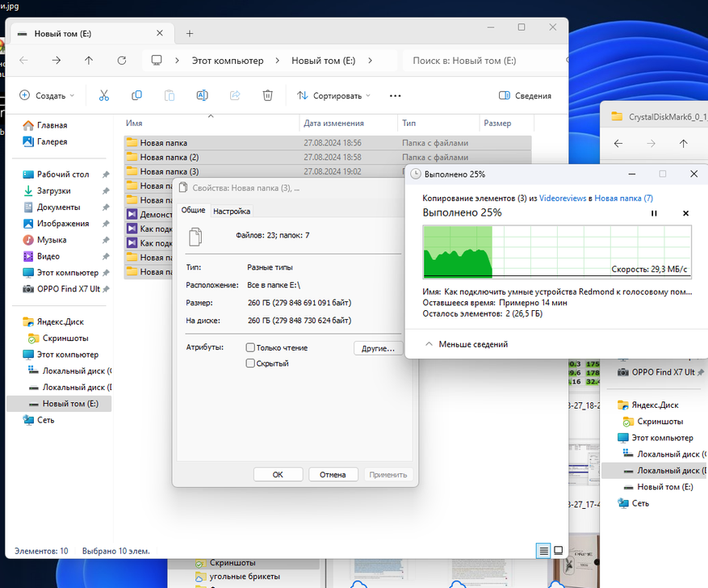Click the Cut scissors icon in toolbar
708x588 pixels.
[x=103, y=95]
